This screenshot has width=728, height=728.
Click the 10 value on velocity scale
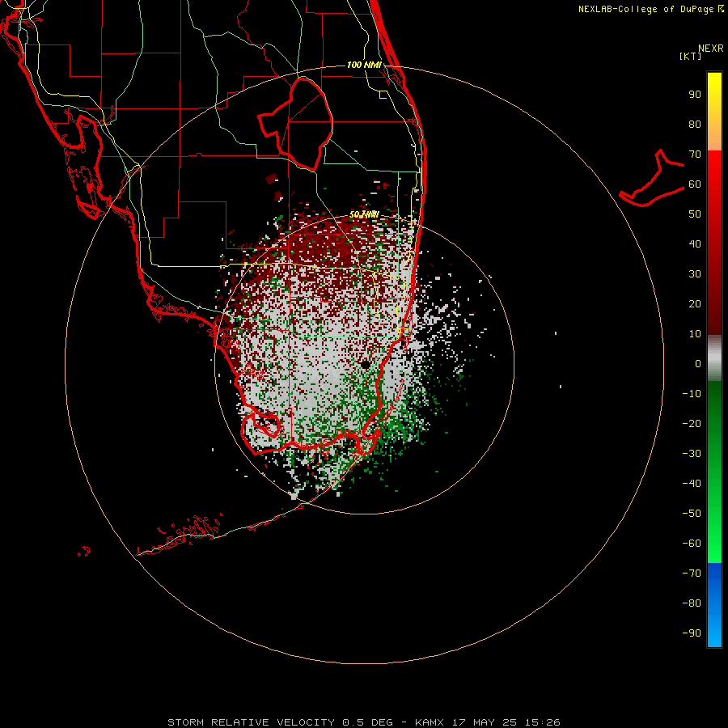695,334
